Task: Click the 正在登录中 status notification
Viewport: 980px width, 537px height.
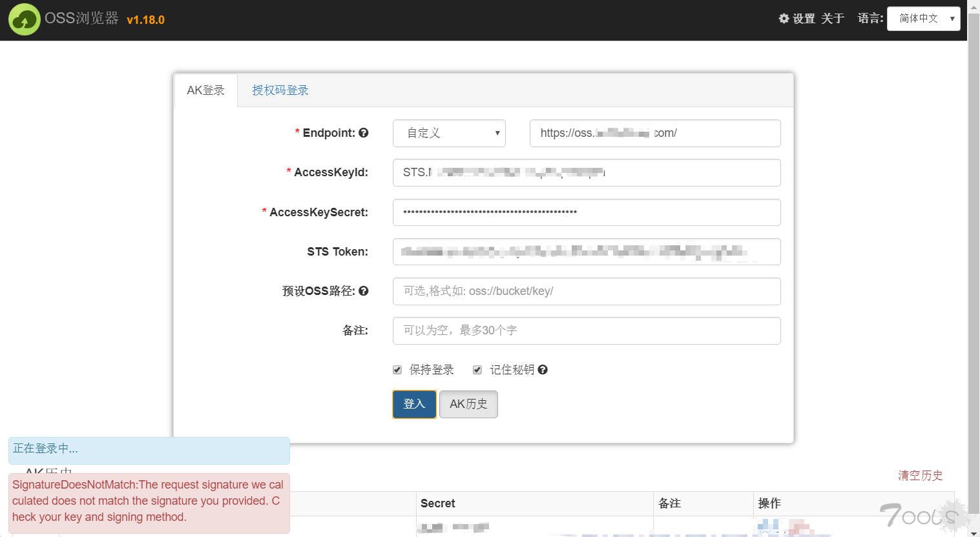Action: tap(149, 451)
